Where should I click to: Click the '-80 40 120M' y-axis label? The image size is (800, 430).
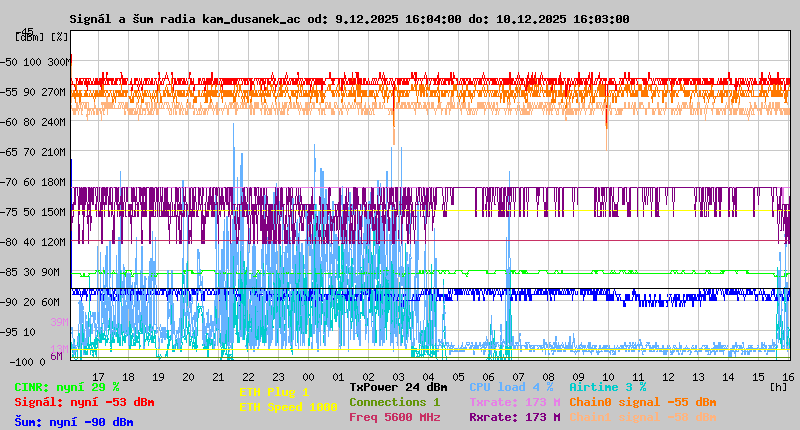click(33, 242)
